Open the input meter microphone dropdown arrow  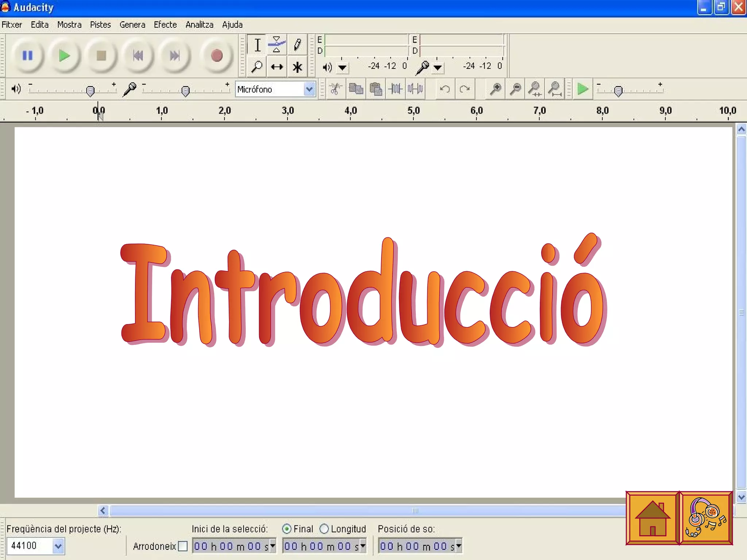pyautogui.click(x=438, y=67)
